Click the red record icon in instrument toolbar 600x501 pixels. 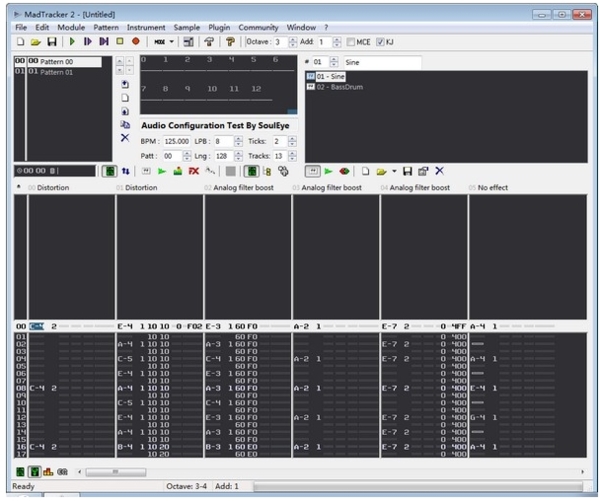tap(344, 172)
